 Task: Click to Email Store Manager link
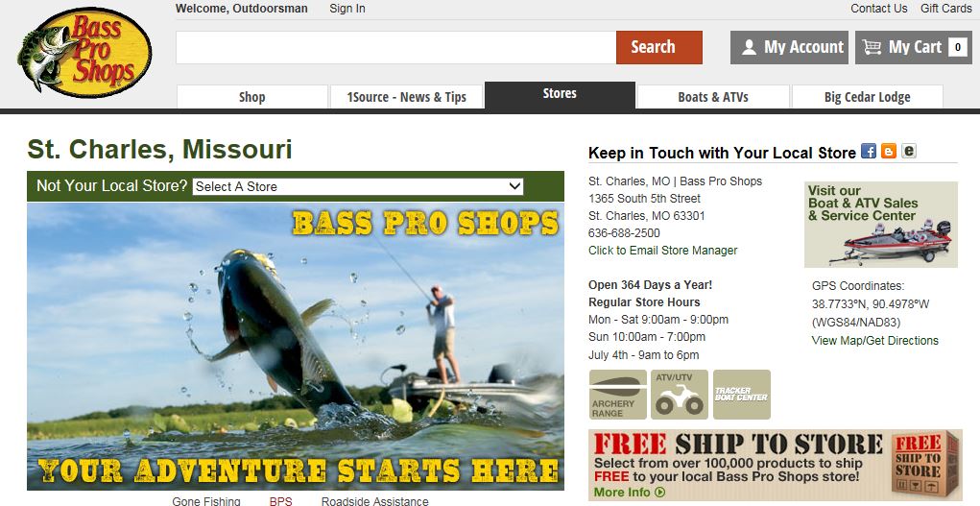pyautogui.click(x=662, y=251)
